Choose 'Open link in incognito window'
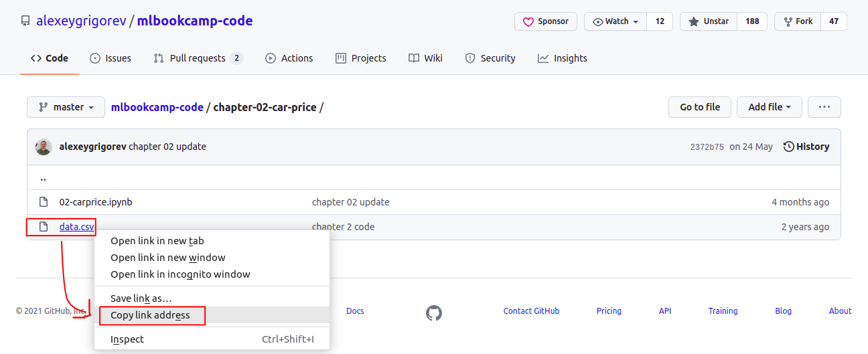This screenshot has width=868, height=354. (x=212, y=274)
